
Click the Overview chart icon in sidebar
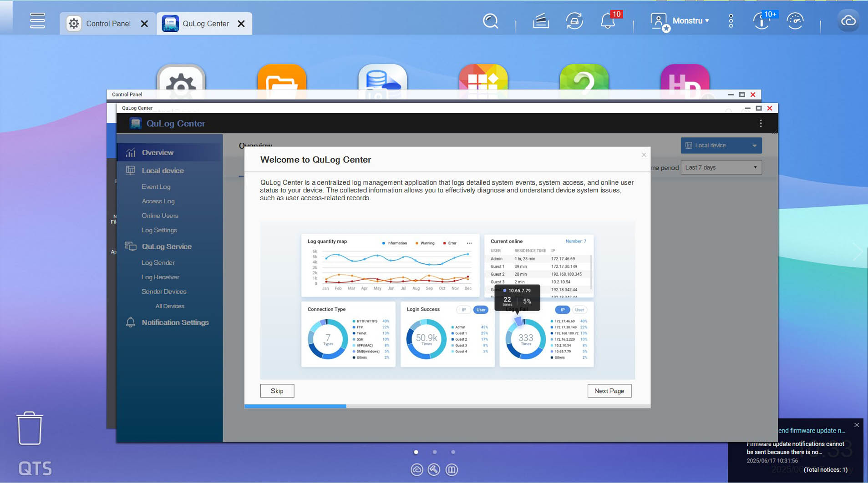point(131,152)
